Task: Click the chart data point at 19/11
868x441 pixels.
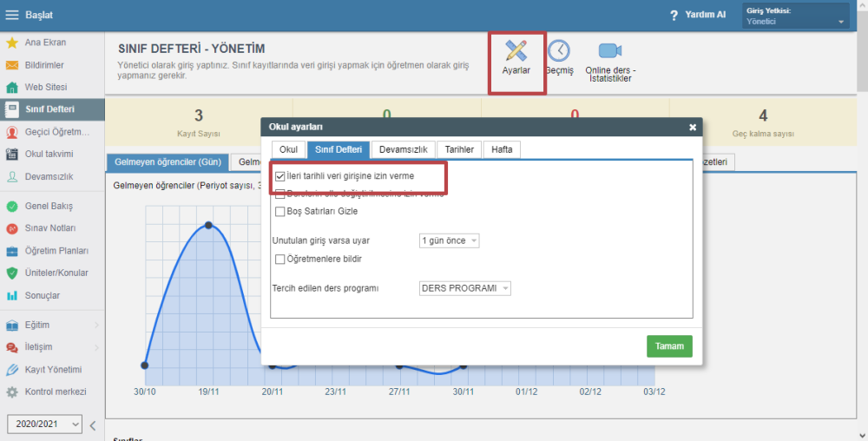Action: 208,225
